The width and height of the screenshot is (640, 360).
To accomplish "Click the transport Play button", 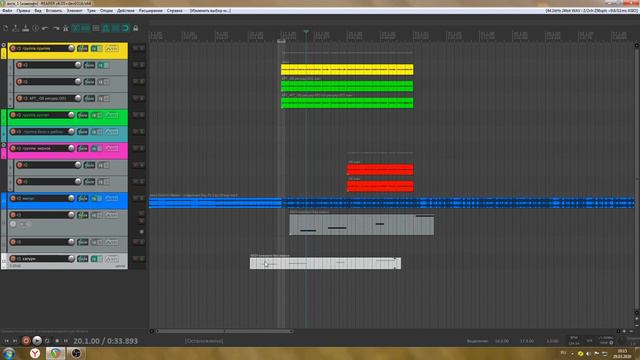I will click(37, 340).
